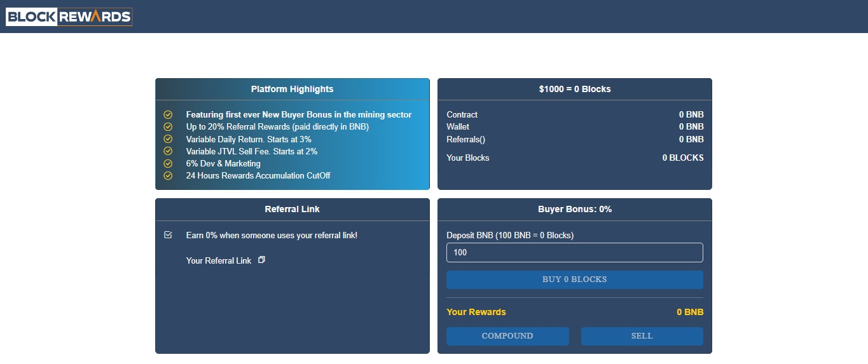Copy the referral link icon

[x=261, y=260]
